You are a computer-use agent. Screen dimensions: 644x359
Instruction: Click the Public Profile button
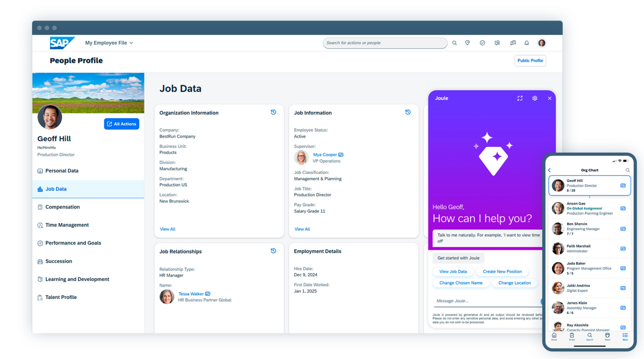pyautogui.click(x=530, y=61)
